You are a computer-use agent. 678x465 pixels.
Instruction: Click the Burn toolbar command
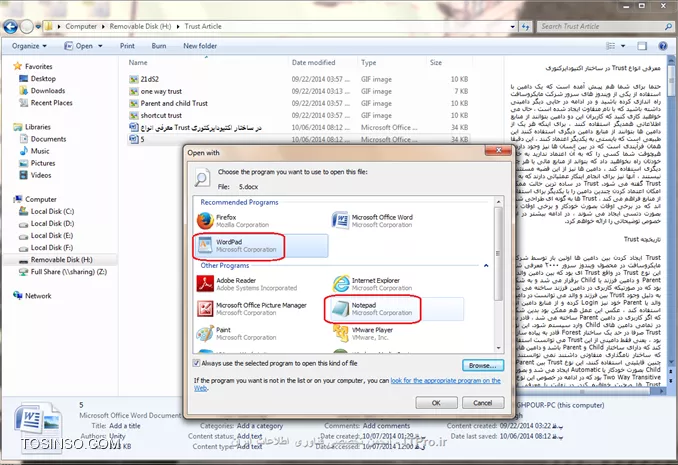[x=159, y=46]
